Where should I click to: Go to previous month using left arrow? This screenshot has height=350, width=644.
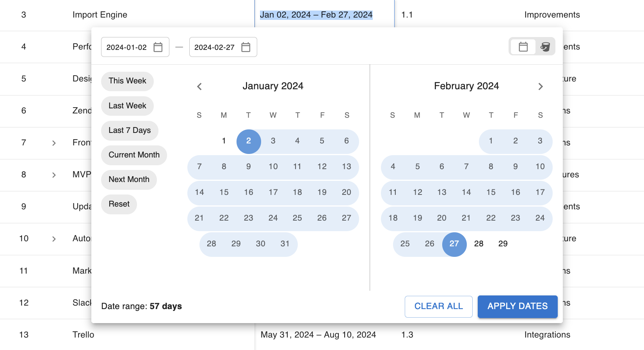199,87
